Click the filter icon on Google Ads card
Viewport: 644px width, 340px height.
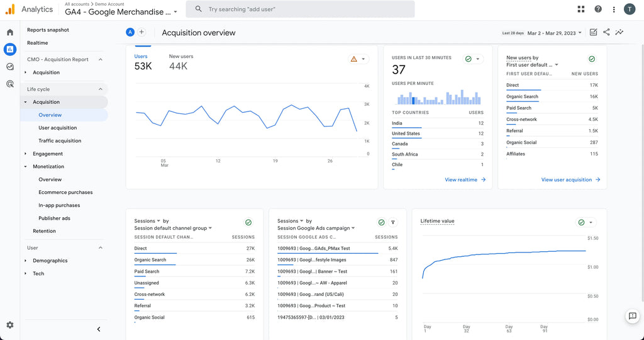[392, 222]
